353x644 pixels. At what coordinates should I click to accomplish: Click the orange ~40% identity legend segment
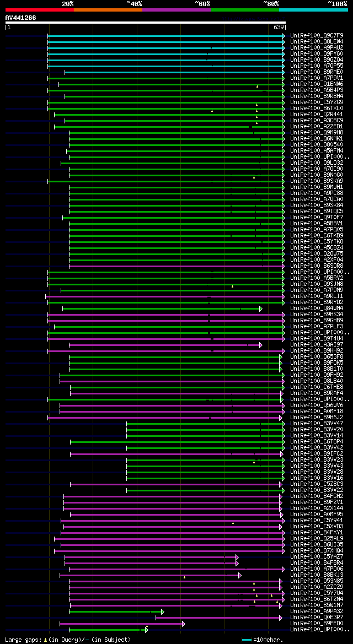108,9
